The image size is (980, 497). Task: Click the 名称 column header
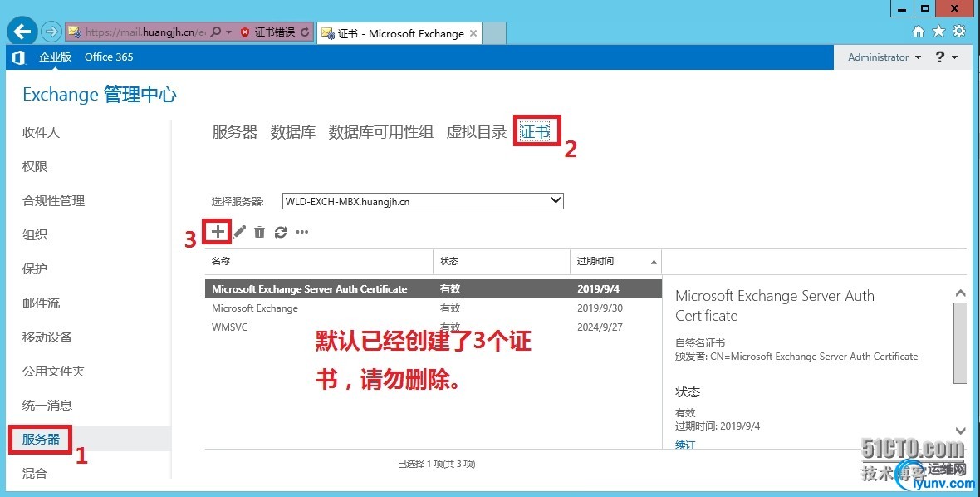click(x=319, y=261)
